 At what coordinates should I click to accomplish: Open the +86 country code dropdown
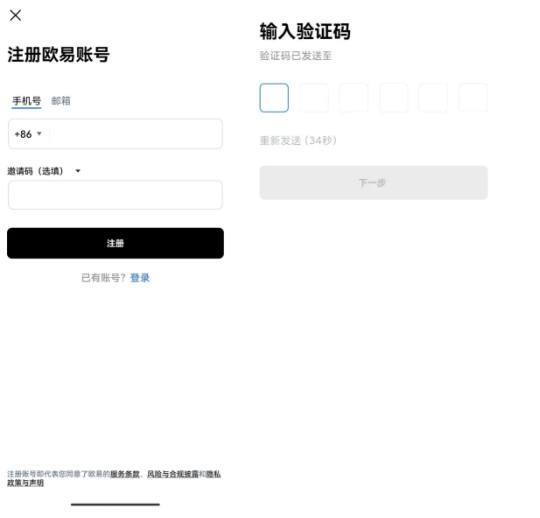point(28,134)
